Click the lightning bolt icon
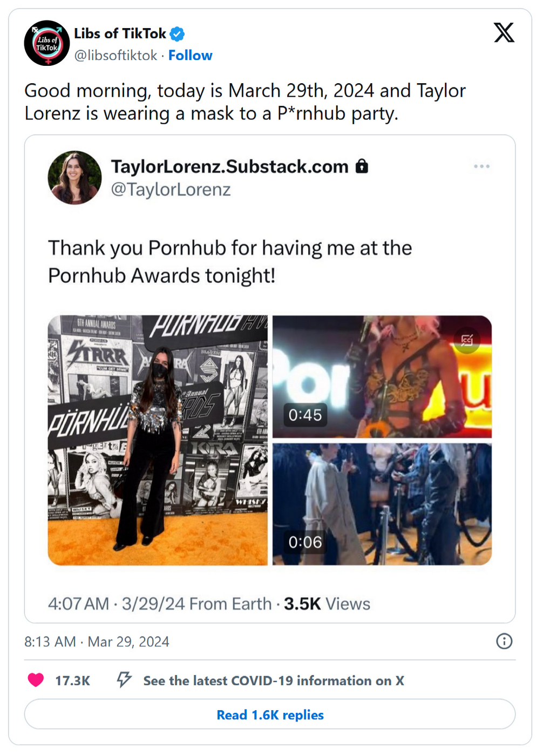This screenshot has height=756, width=543. click(124, 680)
